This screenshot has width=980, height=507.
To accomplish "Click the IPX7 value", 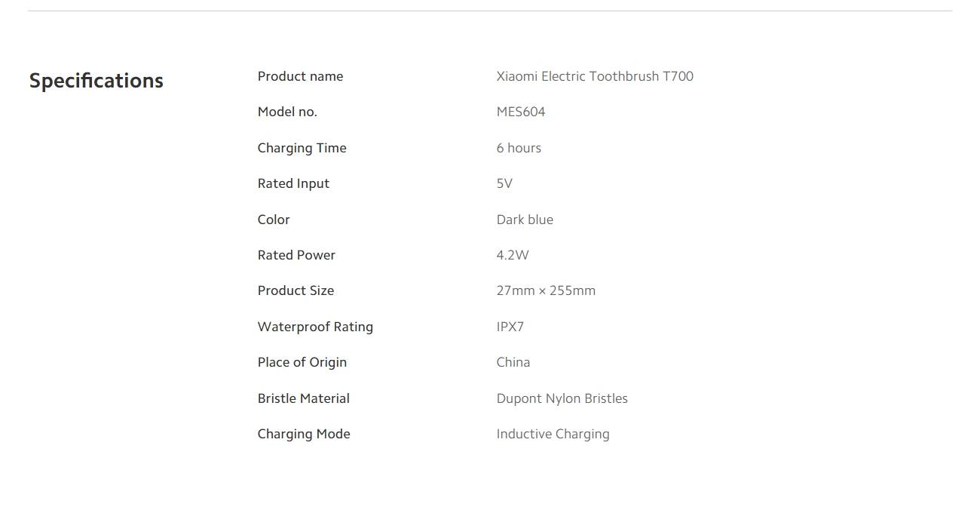I will [x=510, y=327].
